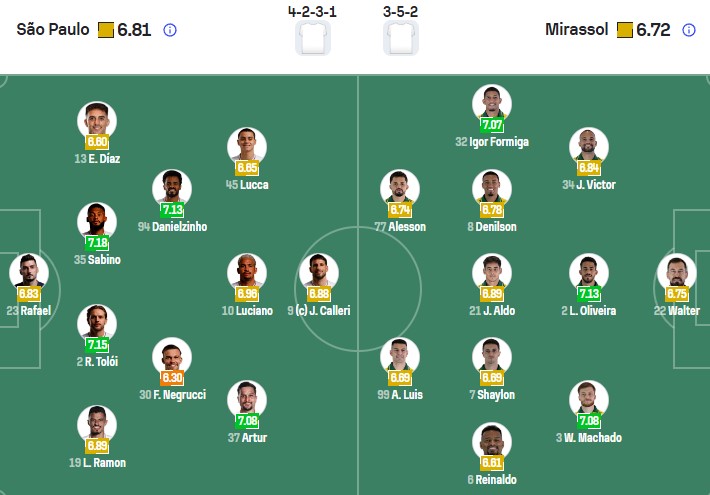The image size is (710, 495).
Task: Open Reinaldo's player avatar
Action: [492, 441]
